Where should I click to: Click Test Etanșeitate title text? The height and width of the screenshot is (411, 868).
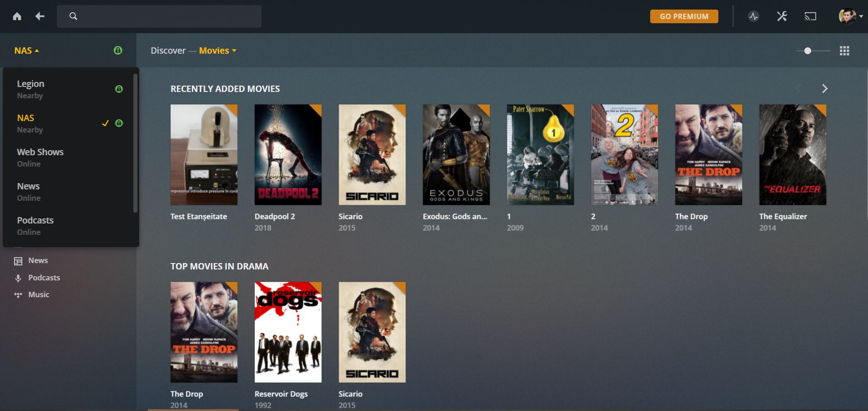click(199, 217)
